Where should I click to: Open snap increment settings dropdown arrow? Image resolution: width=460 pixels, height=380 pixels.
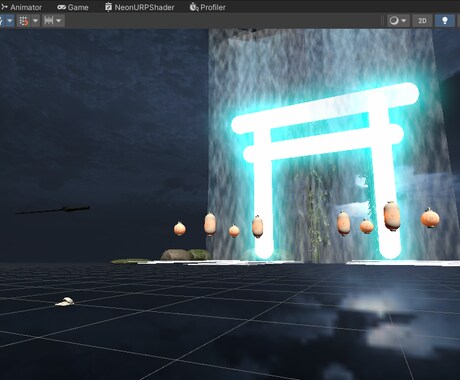59,21
